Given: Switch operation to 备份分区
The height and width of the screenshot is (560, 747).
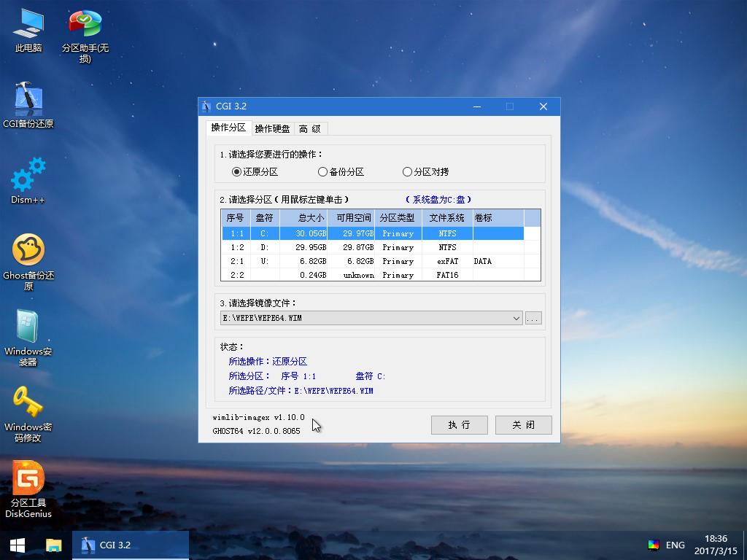Looking at the screenshot, I should 322,171.
